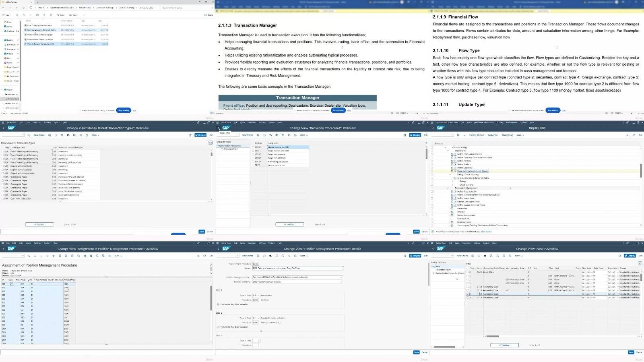Click the Name field in Position Management Procedure

pyautogui.click(x=297, y=268)
